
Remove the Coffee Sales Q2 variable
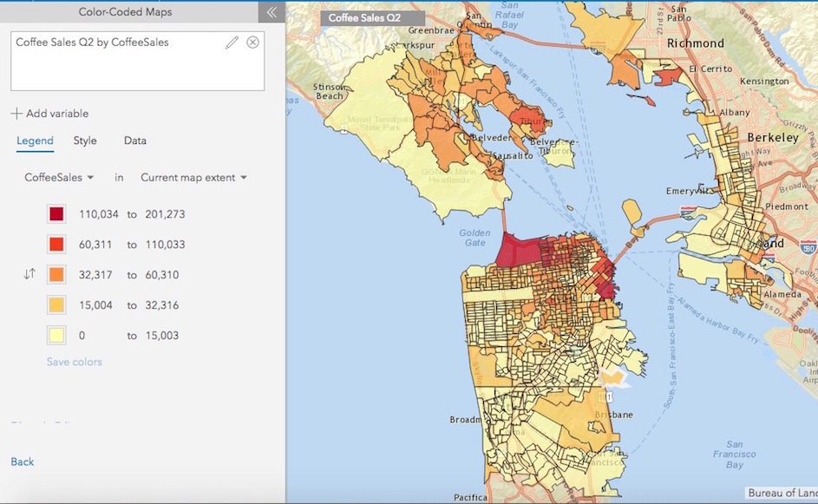coord(252,43)
